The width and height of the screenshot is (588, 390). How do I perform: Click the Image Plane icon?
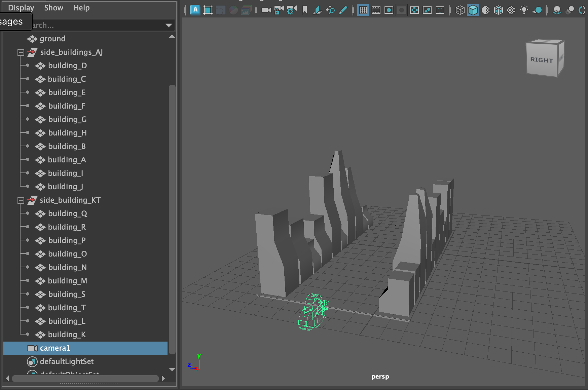317,10
